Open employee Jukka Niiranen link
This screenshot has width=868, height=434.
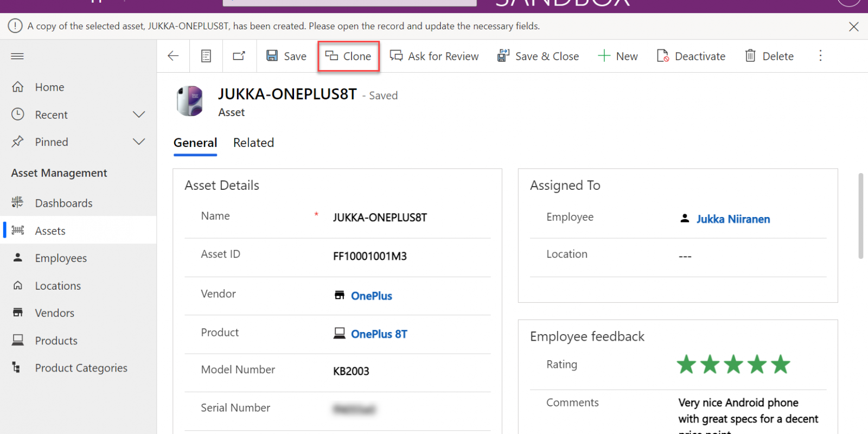(x=733, y=219)
